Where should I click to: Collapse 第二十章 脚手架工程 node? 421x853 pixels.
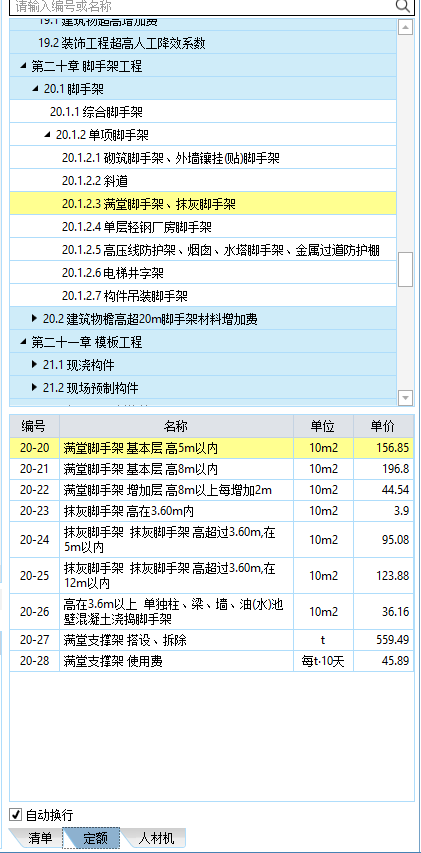23,66
